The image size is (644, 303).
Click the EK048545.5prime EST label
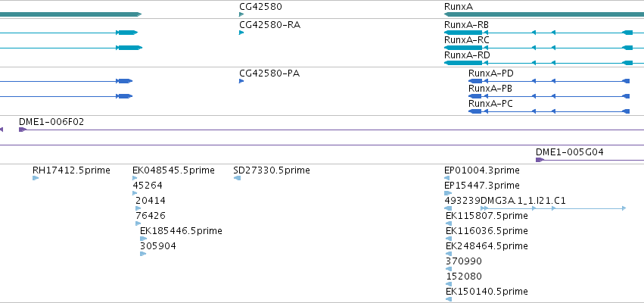coord(173,170)
